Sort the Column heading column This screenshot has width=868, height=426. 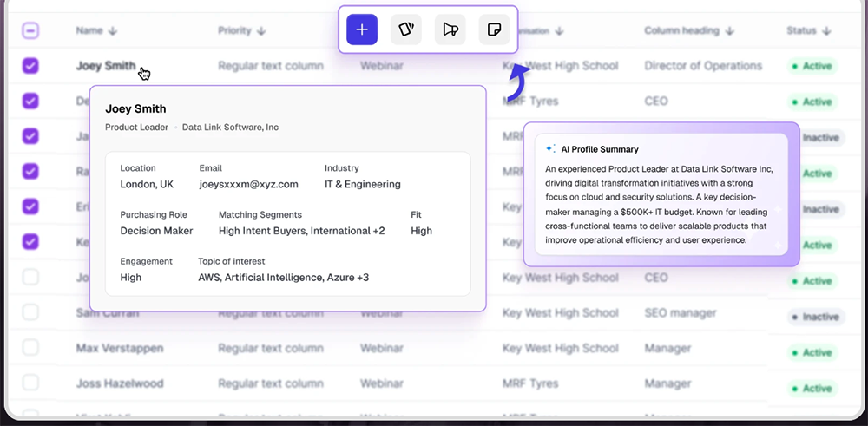point(730,31)
